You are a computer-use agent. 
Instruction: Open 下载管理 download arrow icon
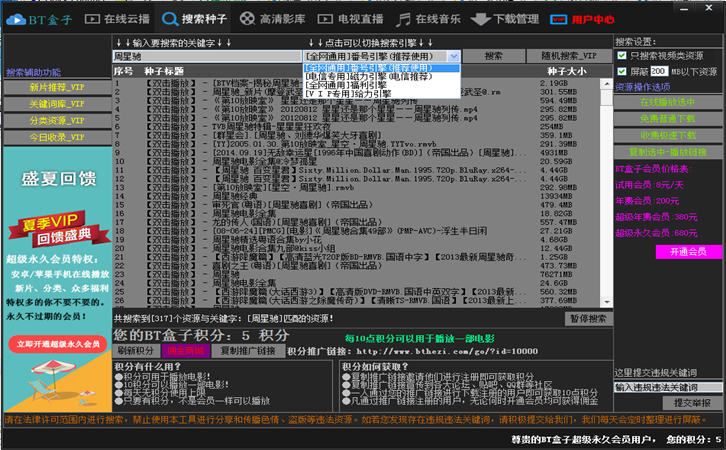pos(481,19)
